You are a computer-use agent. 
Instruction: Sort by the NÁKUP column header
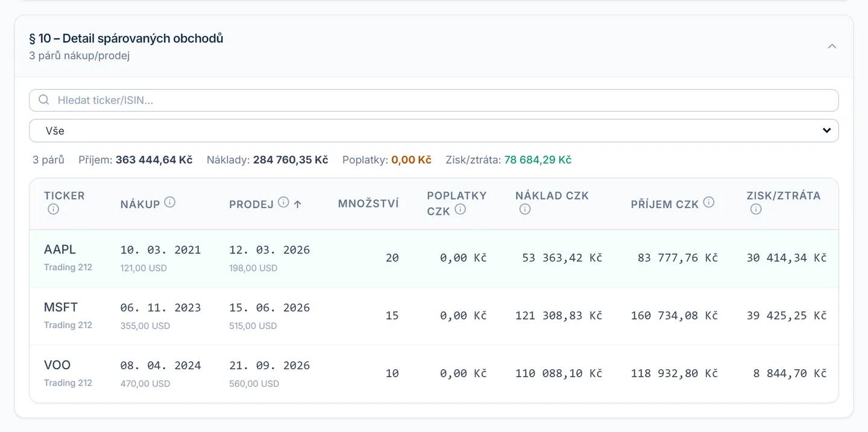coord(140,204)
